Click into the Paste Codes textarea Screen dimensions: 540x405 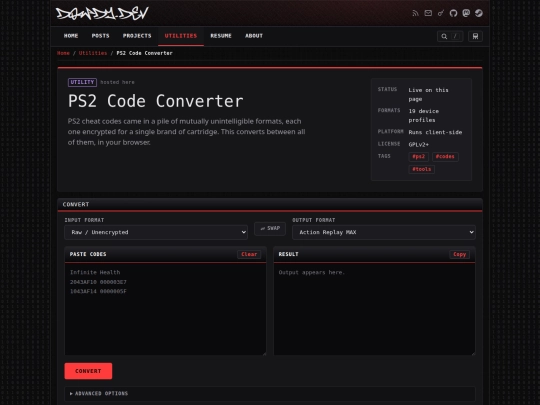165,309
